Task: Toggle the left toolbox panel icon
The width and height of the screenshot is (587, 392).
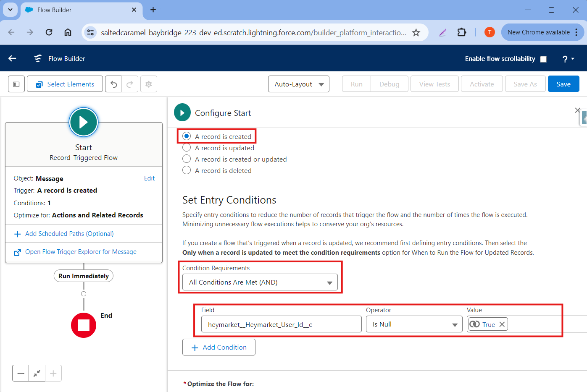Action: coord(16,84)
